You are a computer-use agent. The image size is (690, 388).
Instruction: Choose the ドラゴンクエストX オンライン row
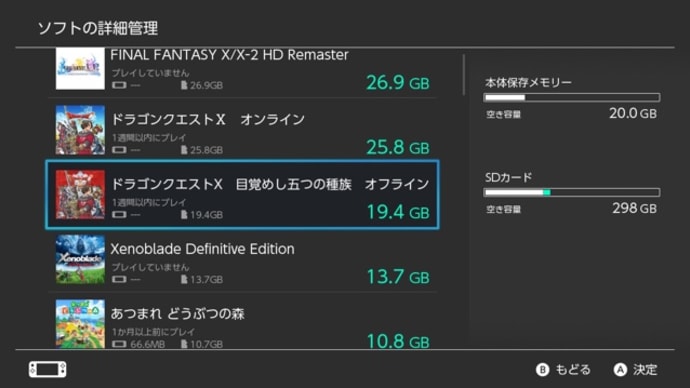coord(242,130)
